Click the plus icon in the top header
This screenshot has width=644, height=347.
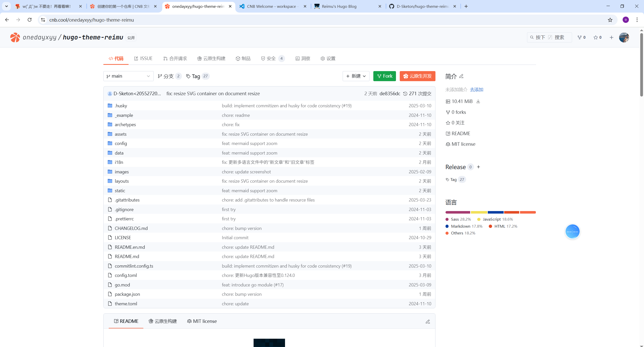(612, 37)
